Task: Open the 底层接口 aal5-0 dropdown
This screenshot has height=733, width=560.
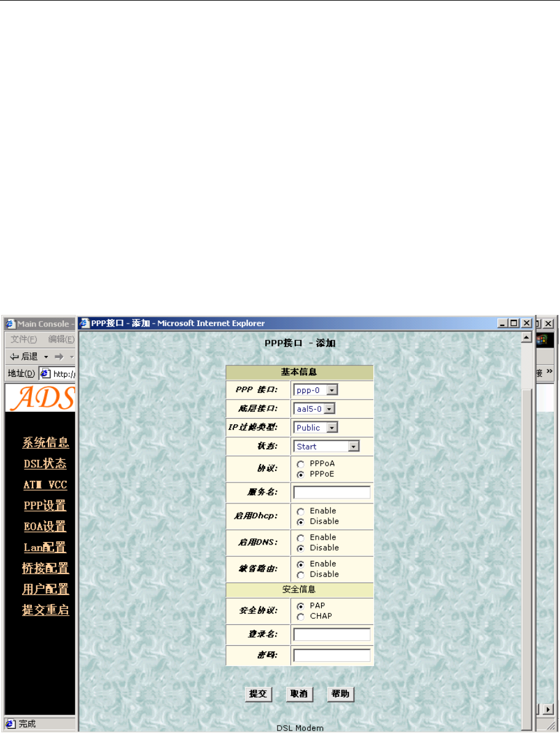Action: pyautogui.click(x=314, y=409)
